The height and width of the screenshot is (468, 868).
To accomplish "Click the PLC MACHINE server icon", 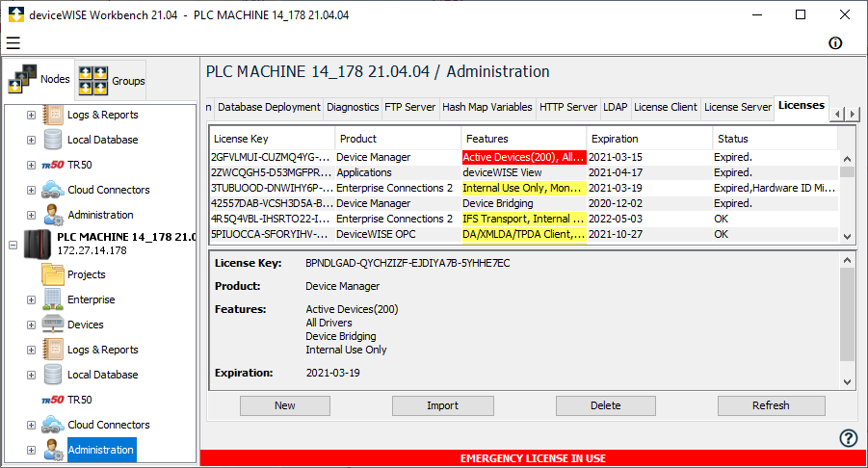I will pos(38,244).
